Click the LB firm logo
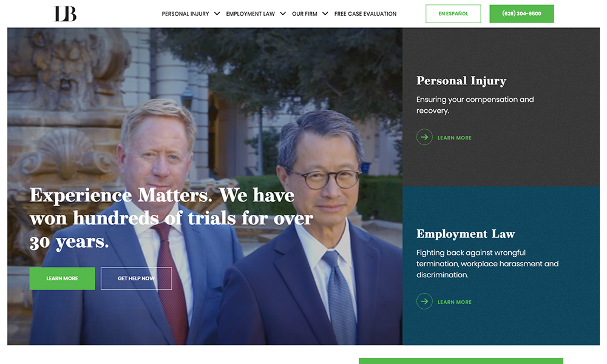The height and width of the screenshot is (364, 607). pyautogui.click(x=65, y=13)
